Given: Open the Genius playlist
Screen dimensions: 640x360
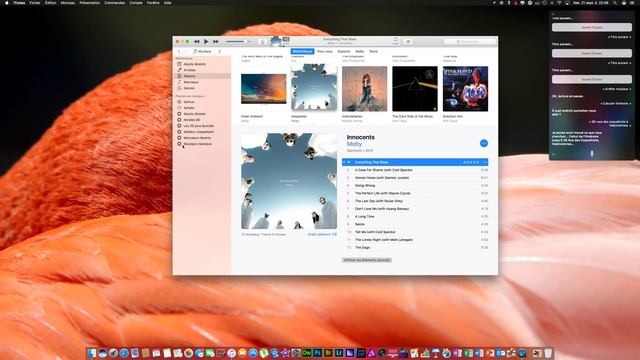Looking at the screenshot, I should coord(203,102).
